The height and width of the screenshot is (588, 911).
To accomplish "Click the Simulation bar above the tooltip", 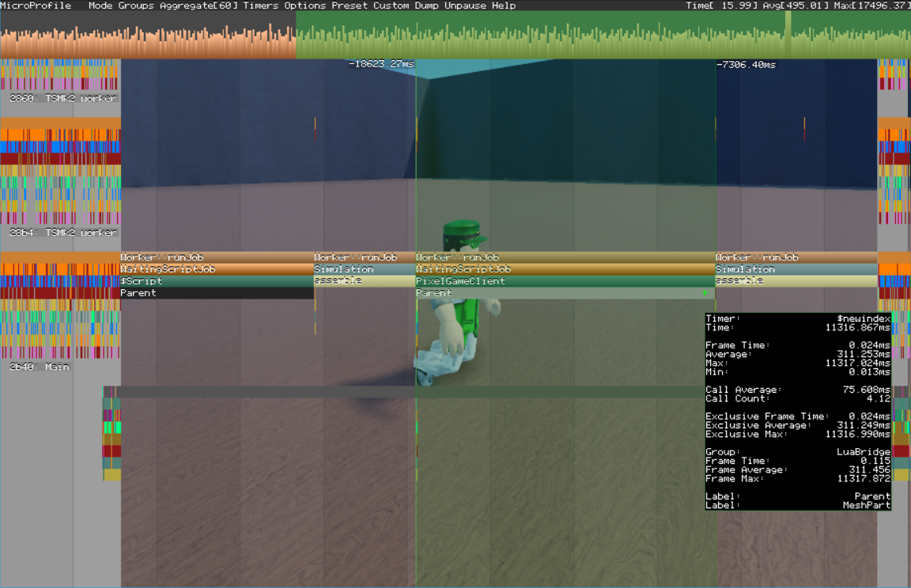I will coord(796,269).
